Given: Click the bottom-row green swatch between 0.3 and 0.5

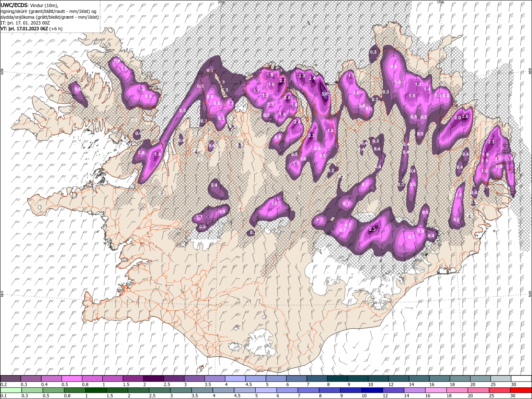Looking at the screenshot, I should [32, 390].
